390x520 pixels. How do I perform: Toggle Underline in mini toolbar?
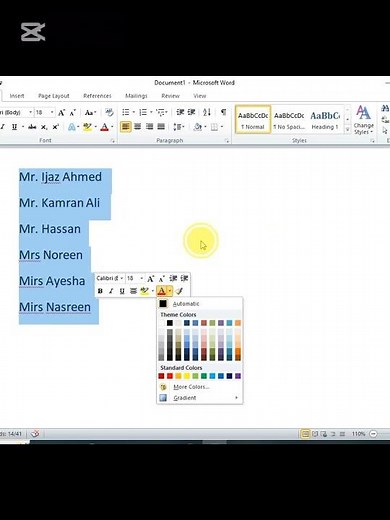coord(122,291)
